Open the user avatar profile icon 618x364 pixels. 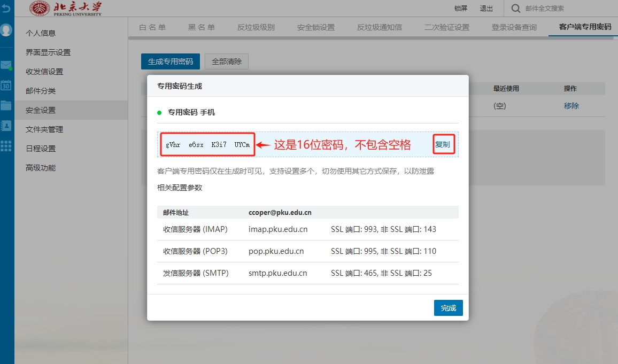[x=6, y=30]
